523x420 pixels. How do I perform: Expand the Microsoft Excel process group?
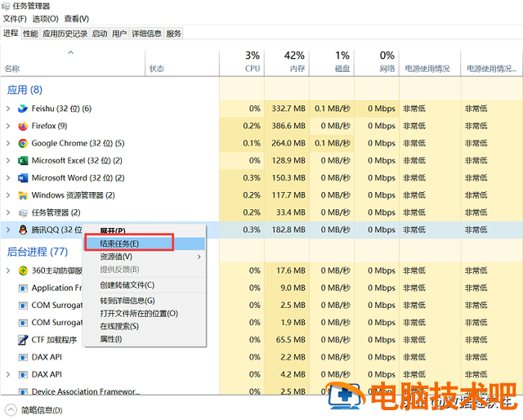tap(8, 161)
